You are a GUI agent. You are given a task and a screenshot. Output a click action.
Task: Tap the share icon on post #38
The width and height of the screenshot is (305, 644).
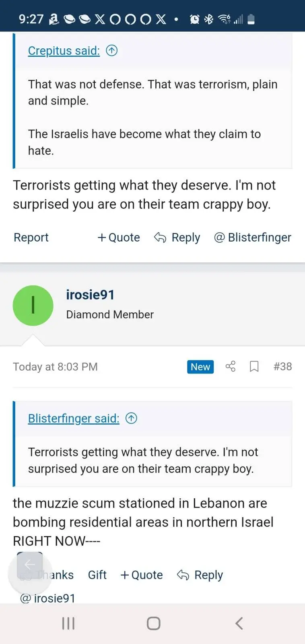[x=230, y=366]
